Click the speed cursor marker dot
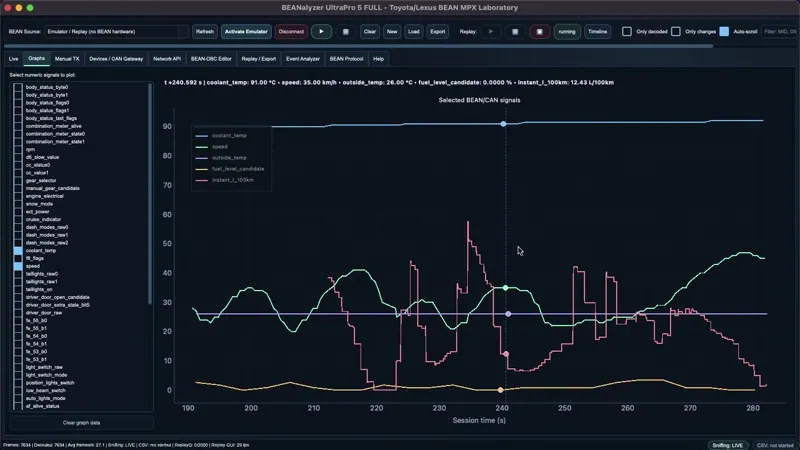The image size is (800, 450). [506, 288]
